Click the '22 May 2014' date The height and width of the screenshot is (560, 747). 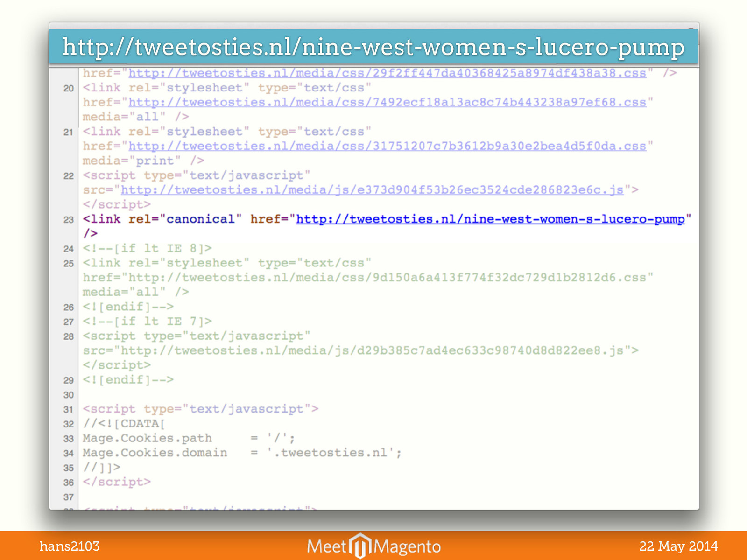tap(678, 546)
